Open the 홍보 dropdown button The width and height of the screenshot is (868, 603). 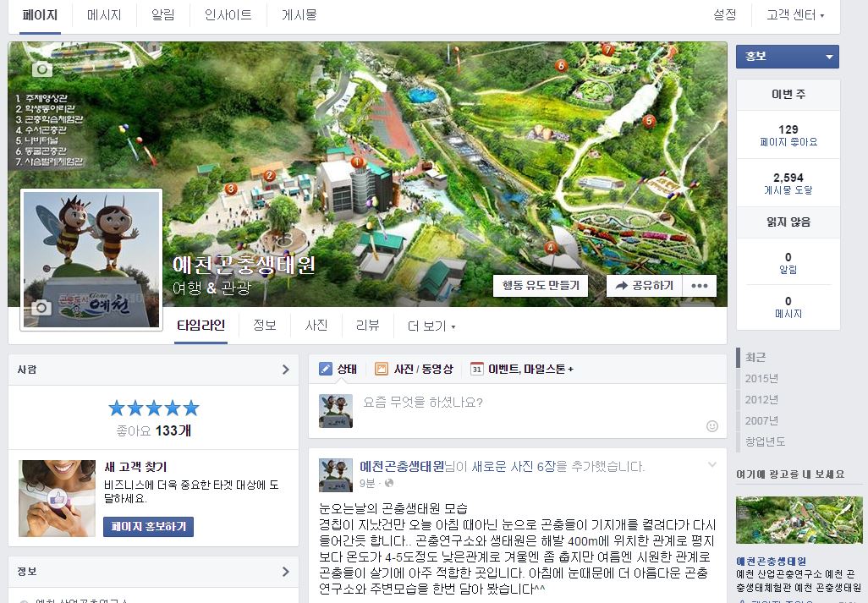[787, 57]
